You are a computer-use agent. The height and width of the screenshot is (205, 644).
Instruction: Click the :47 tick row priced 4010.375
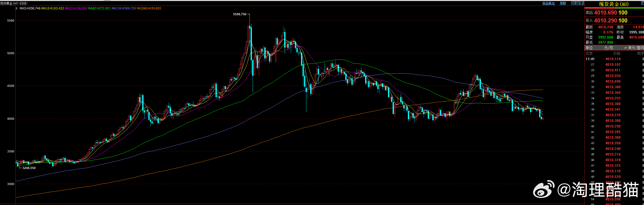pos(614,165)
